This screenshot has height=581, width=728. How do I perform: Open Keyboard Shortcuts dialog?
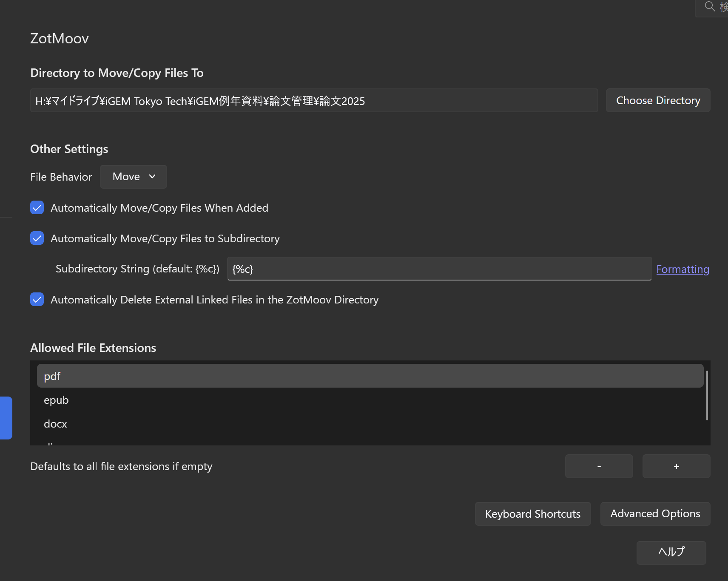click(532, 514)
